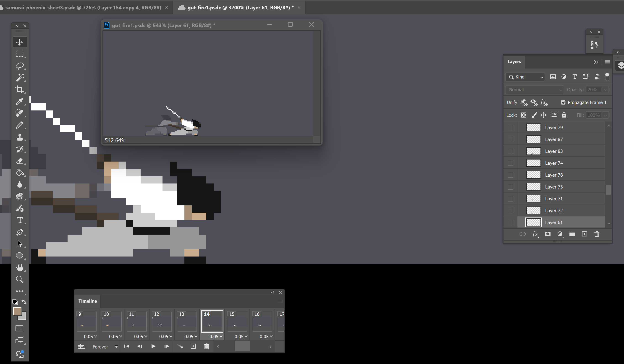Click the foreground color swatch
The image size is (624, 364).
tap(17, 311)
